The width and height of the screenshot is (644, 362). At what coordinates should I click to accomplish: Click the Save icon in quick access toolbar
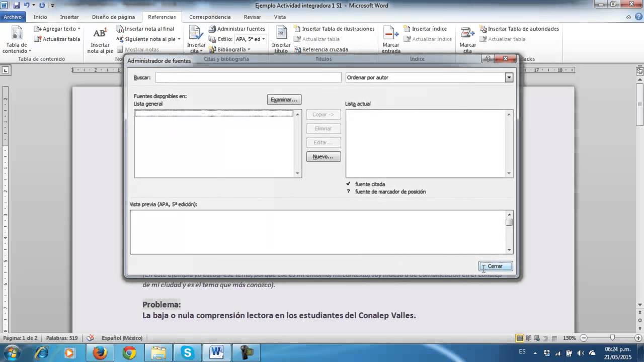click(17, 6)
